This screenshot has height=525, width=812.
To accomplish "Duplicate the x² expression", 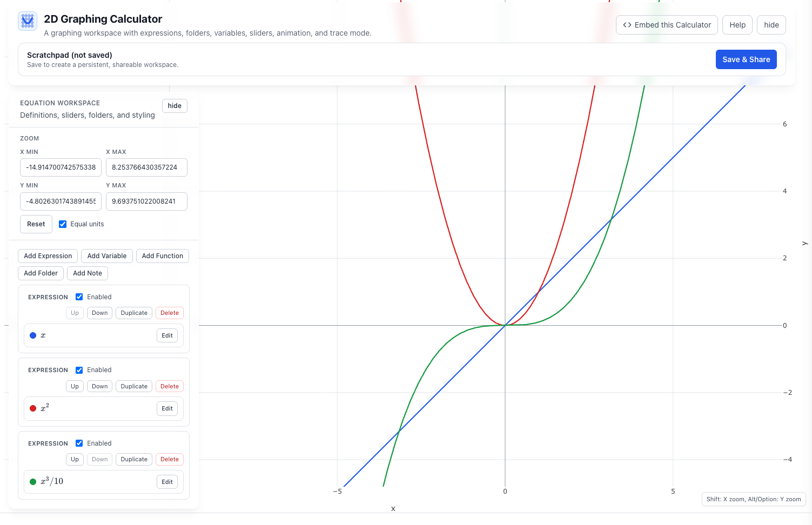I will coord(134,386).
